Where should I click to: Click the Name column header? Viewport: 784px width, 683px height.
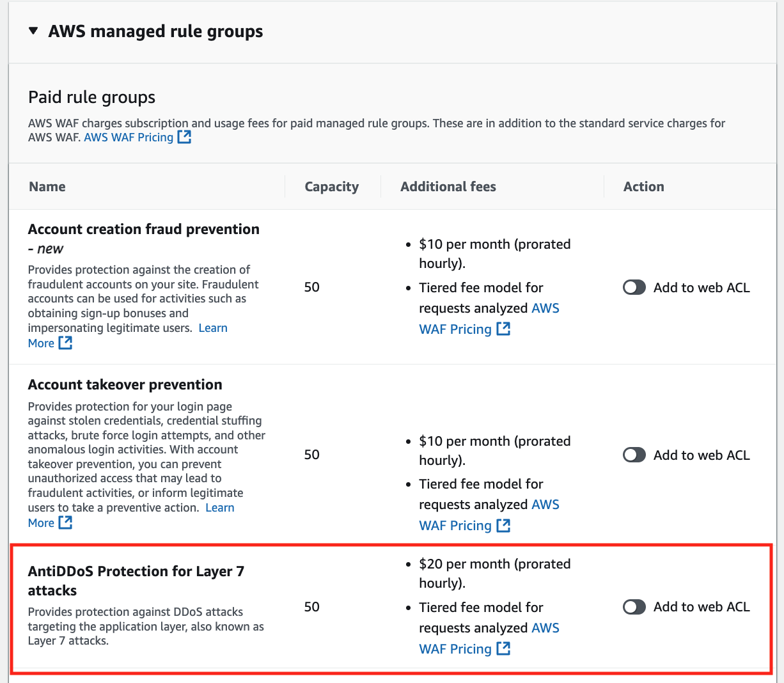point(47,187)
